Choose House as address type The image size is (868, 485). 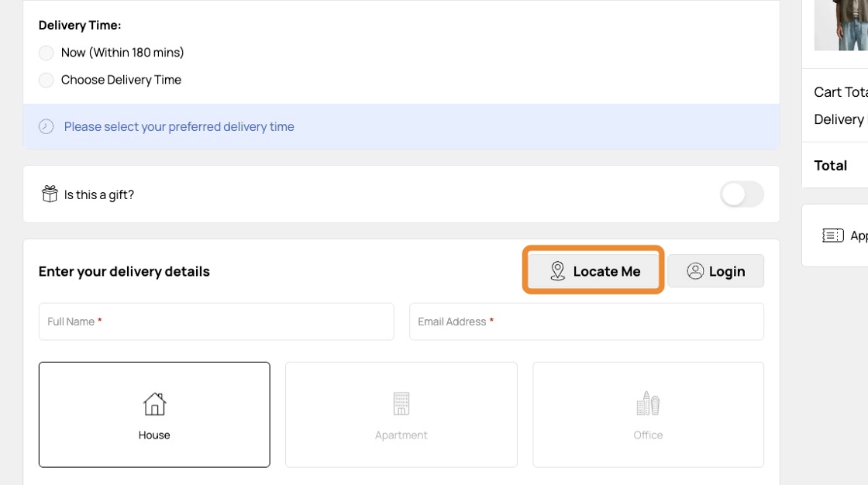point(154,414)
